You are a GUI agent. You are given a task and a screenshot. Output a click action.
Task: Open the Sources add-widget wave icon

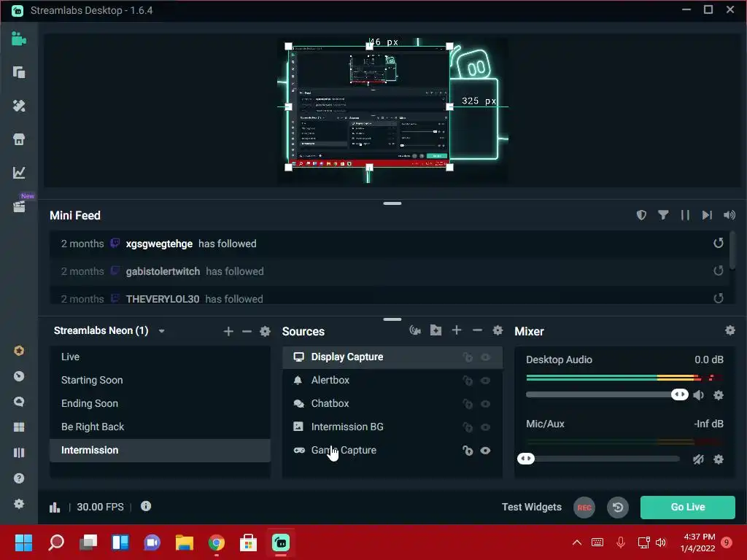pyautogui.click(x=415, y=330)
